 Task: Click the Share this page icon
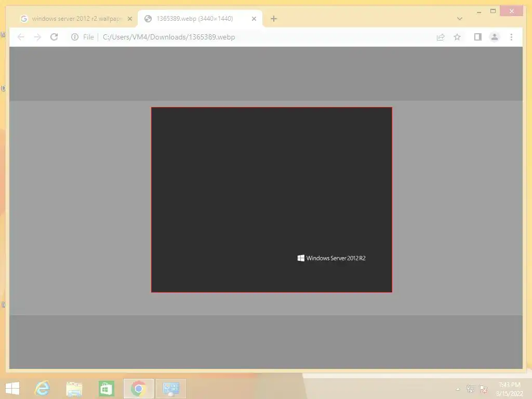tap(441, 37)
